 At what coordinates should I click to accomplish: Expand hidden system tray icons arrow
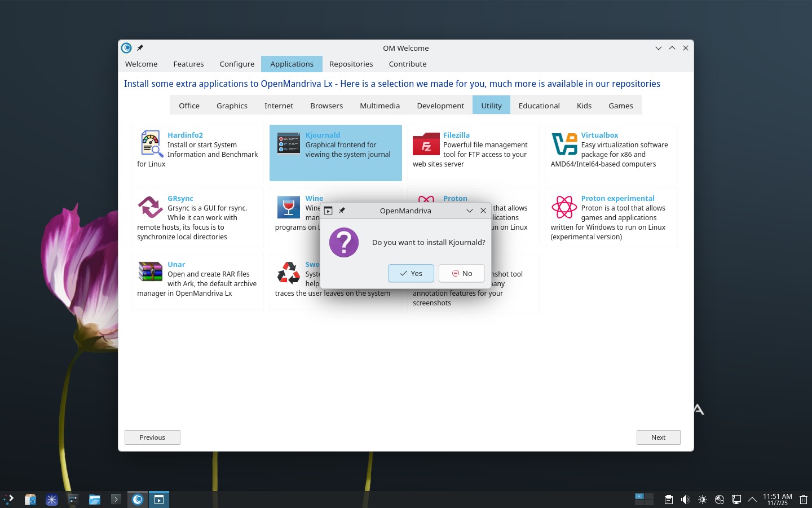752,500
